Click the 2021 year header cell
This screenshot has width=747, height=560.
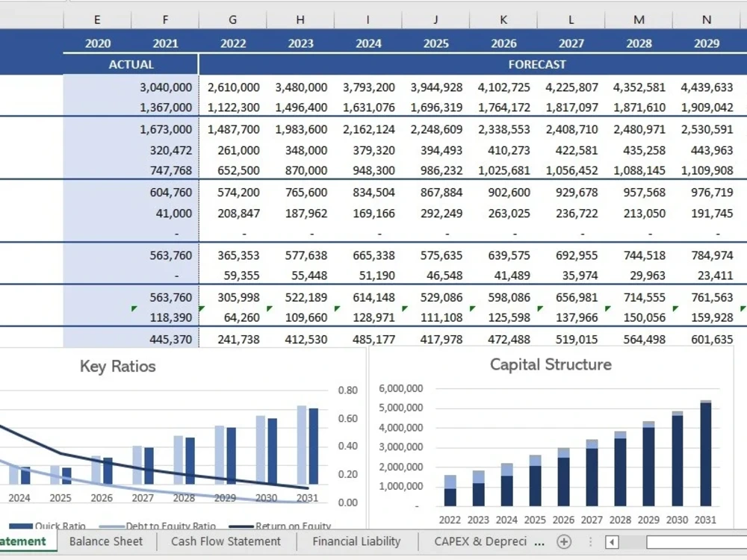[x=165, y=43]
